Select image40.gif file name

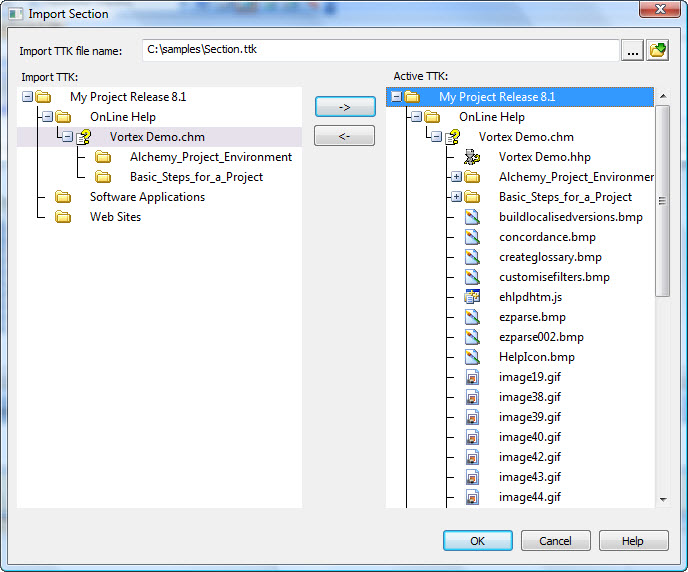(x=530, y=437)
